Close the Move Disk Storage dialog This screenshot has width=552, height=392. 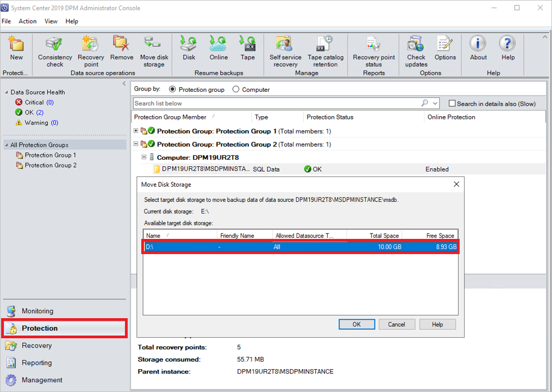[x=456, y=184]
